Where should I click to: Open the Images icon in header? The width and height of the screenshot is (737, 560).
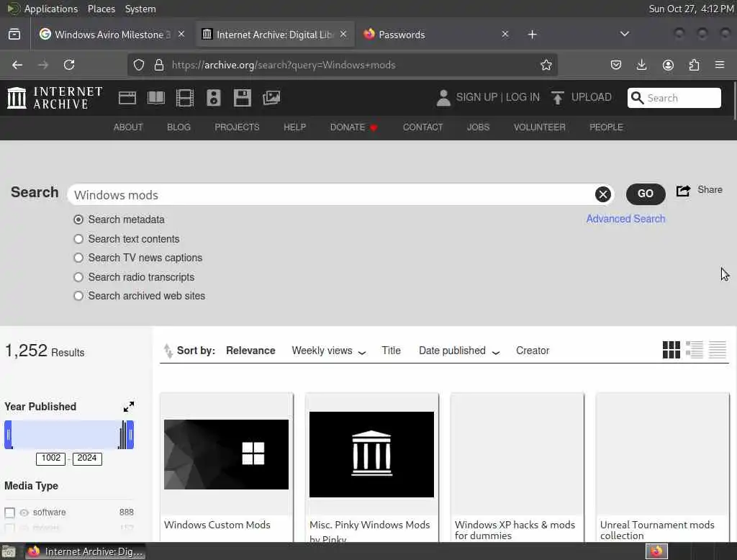pyautogui.click(x=271, y=98)
